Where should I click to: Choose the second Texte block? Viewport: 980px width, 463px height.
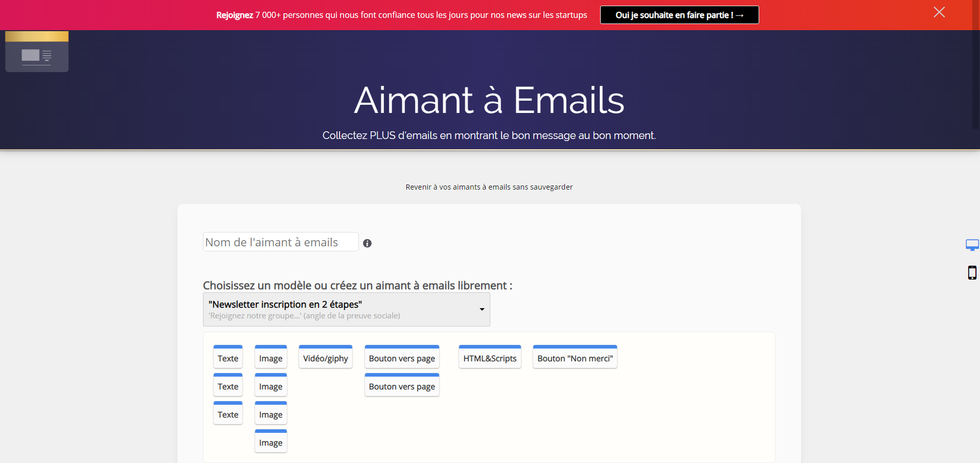click(x=227, y=386)
